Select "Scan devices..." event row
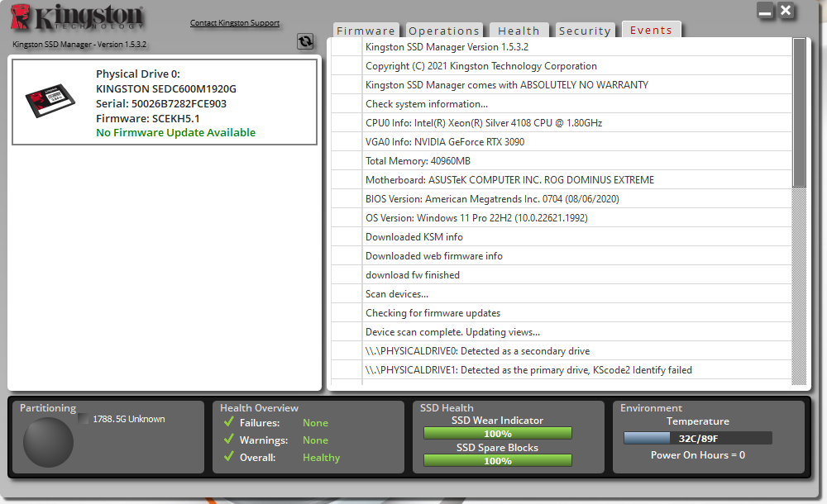The image size is (827, 504). pos(562,293)
